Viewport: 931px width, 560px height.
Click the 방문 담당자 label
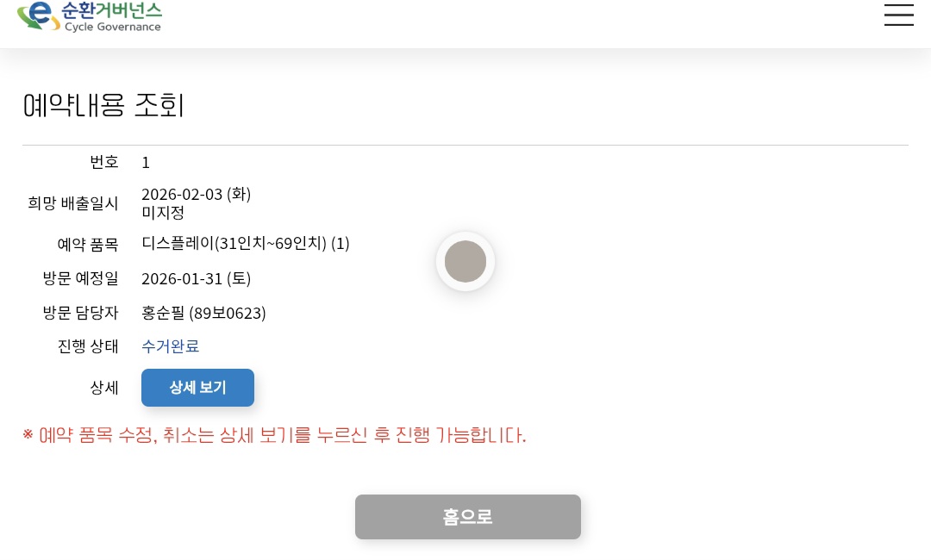tap(81, 313)
